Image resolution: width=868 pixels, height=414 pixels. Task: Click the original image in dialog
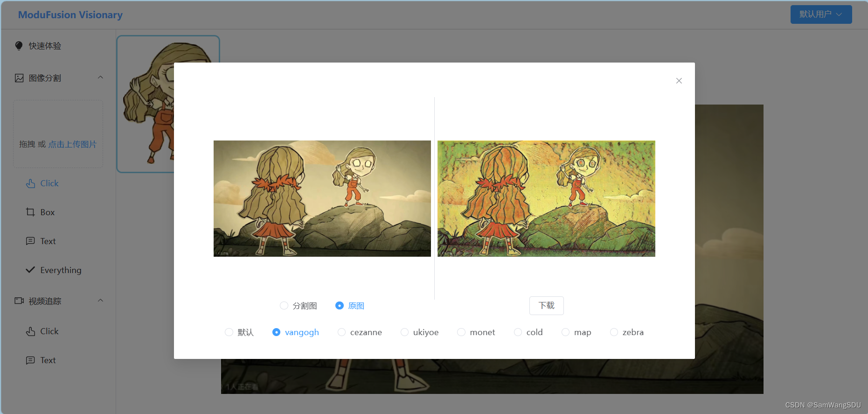322,198
